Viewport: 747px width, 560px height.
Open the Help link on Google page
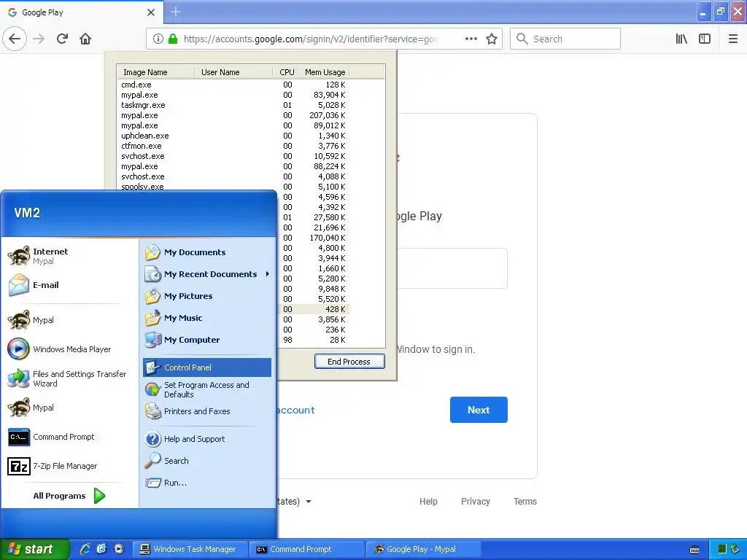428,502
